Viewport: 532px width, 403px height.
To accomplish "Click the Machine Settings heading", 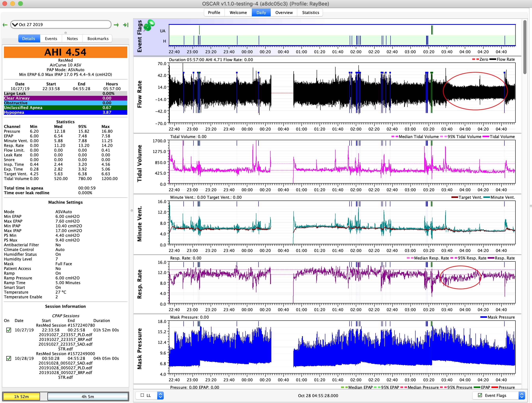I will coord(65,202).
